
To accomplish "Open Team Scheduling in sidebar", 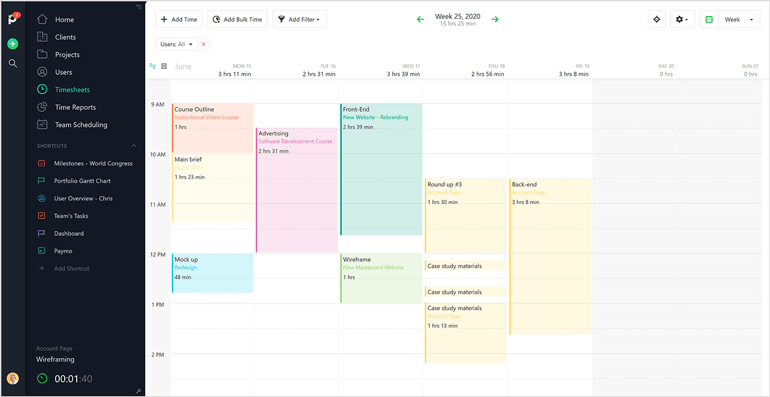I will point(81,125).
